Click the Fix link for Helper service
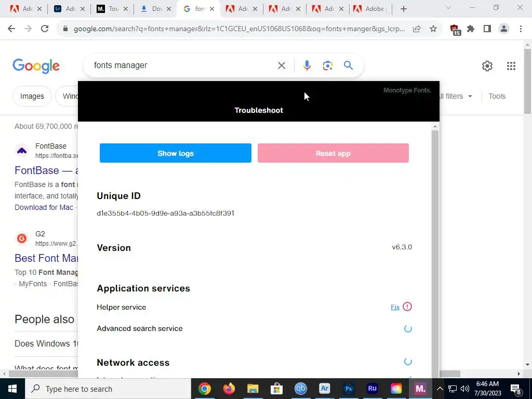This screenshot has height=399, width=532. click(x=395, y=307)
